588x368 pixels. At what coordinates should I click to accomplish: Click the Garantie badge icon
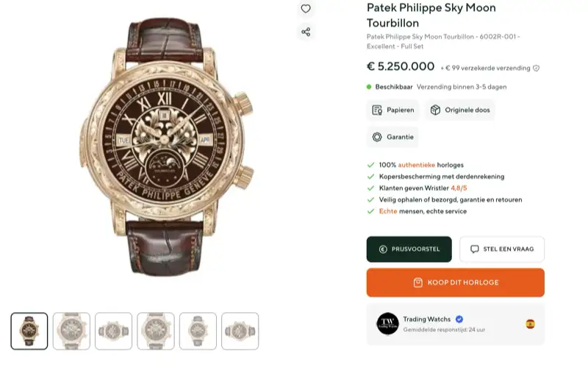[x=377, y=137]
